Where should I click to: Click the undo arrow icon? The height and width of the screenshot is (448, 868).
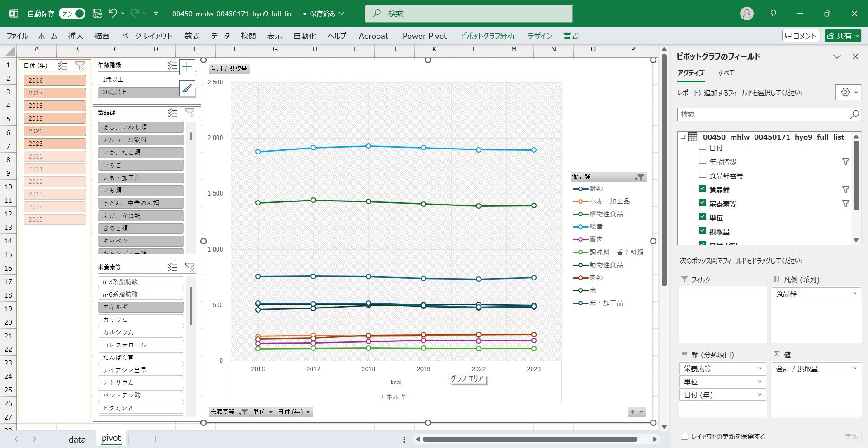pyautogui.click(x=113, y=14)
